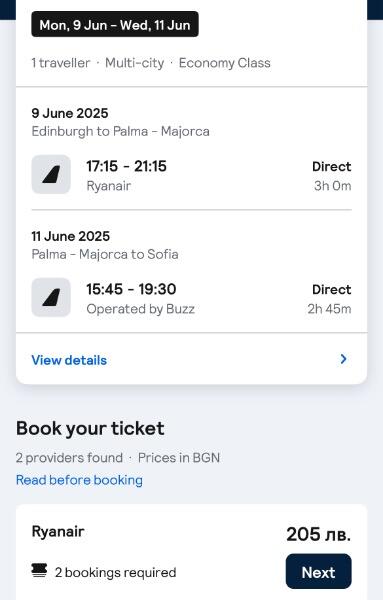Click the 1 traveller text

coord(61,63)
